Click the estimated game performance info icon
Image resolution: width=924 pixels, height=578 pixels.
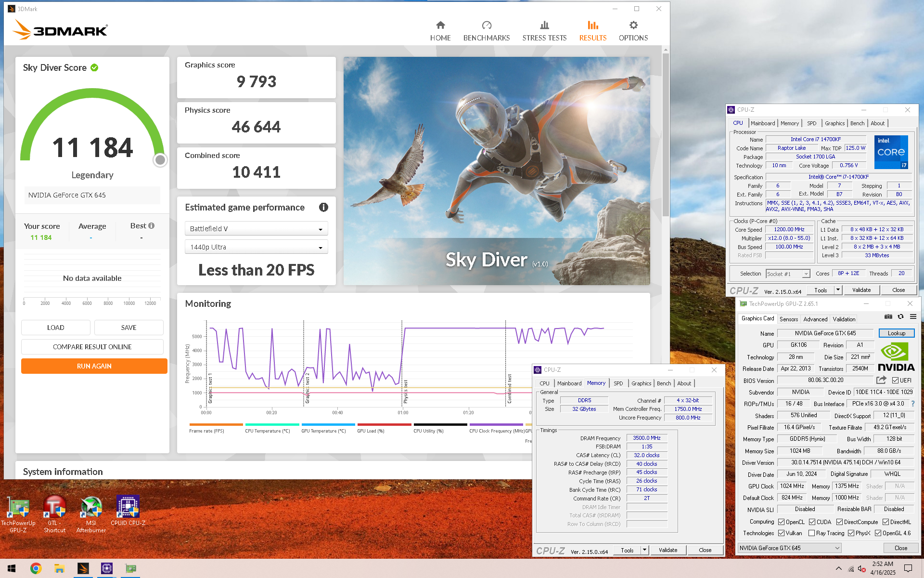pyautogui.click(x=323, y=207)
